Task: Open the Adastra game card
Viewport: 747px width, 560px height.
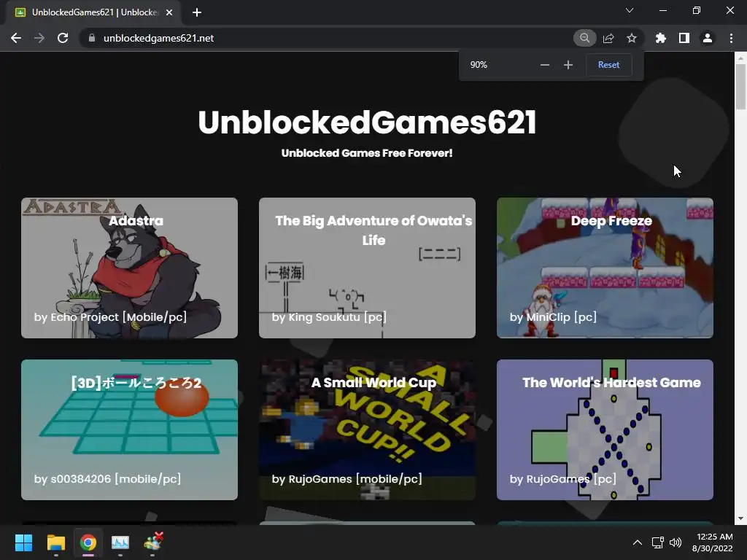Action: pyautogui.click(x=130, y=268)
